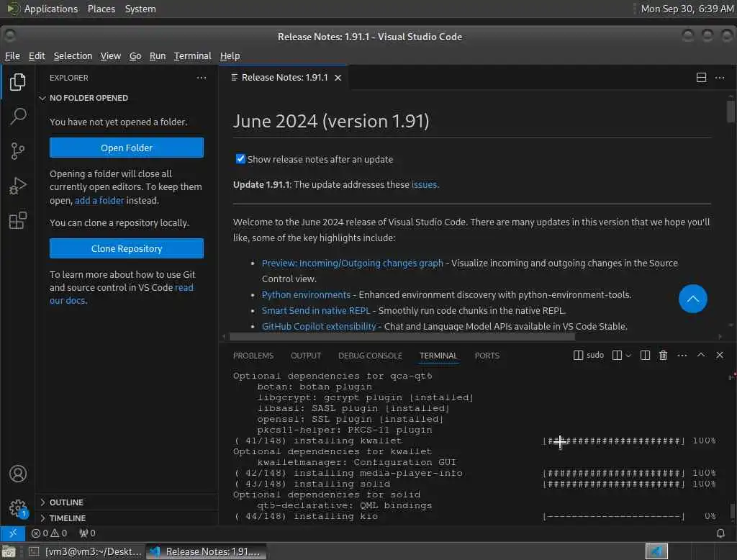
Task: Open notifications bell in status bar
Action: 720,533
